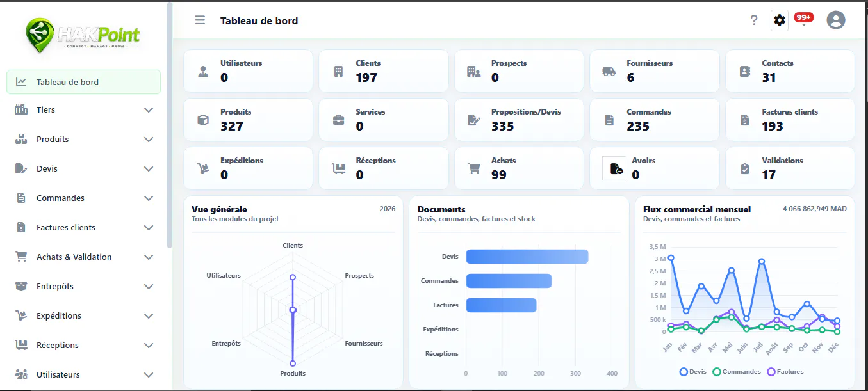
Task: Click the Réceptions card pallet icon
Action: tap(338, 168)
